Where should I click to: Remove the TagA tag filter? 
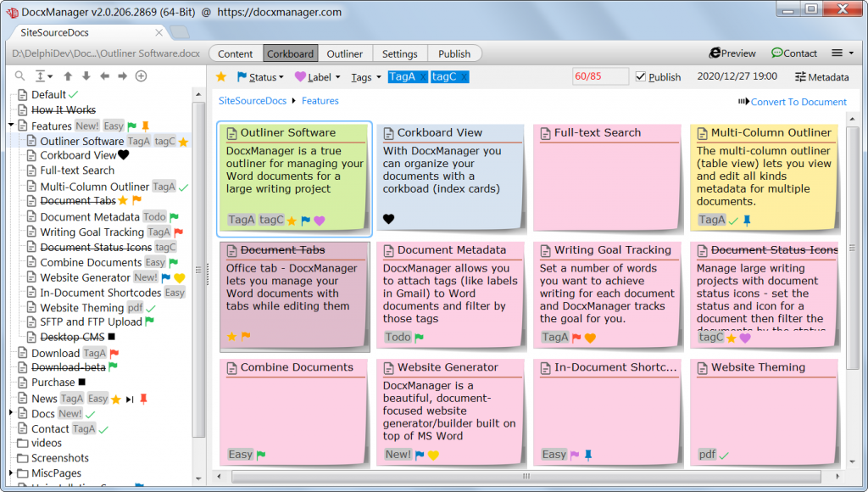[x=423, y=77]
